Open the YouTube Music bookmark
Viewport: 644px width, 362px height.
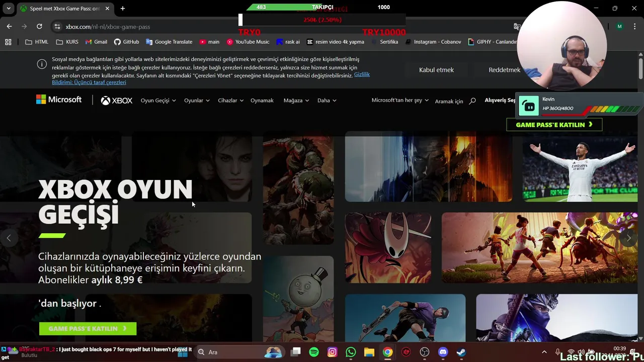click(248, 42)
